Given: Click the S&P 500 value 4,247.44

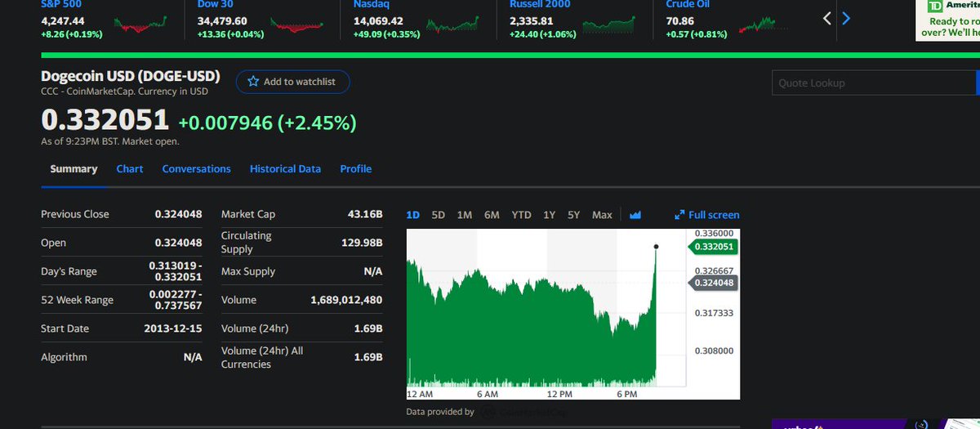Looking at the screenshot, I should (x=64, y=20).
